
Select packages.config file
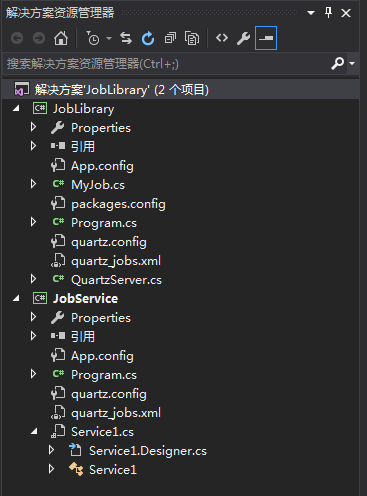coord(118,204)
